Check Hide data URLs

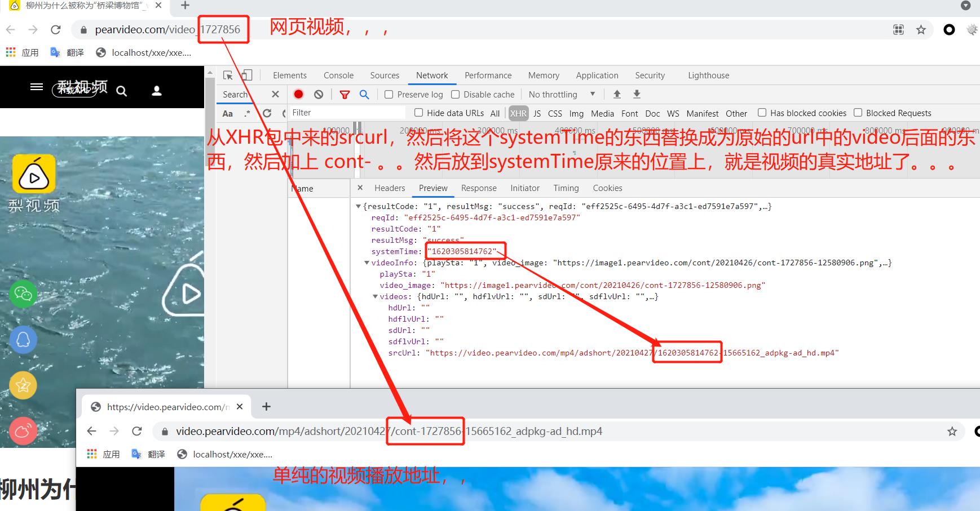click(x=418, y=113)
